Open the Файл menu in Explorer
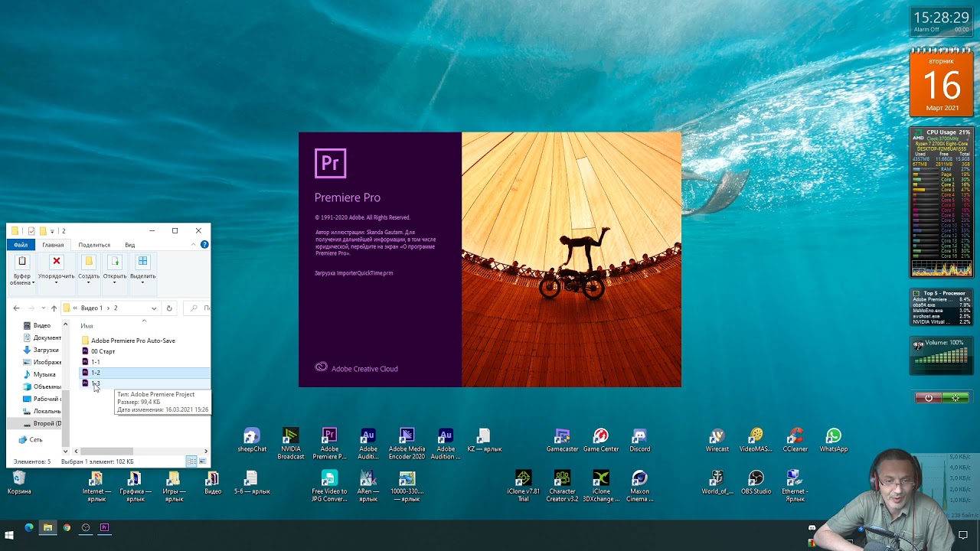This screenshot has height=551, width=980. click(x=21, y=245)
